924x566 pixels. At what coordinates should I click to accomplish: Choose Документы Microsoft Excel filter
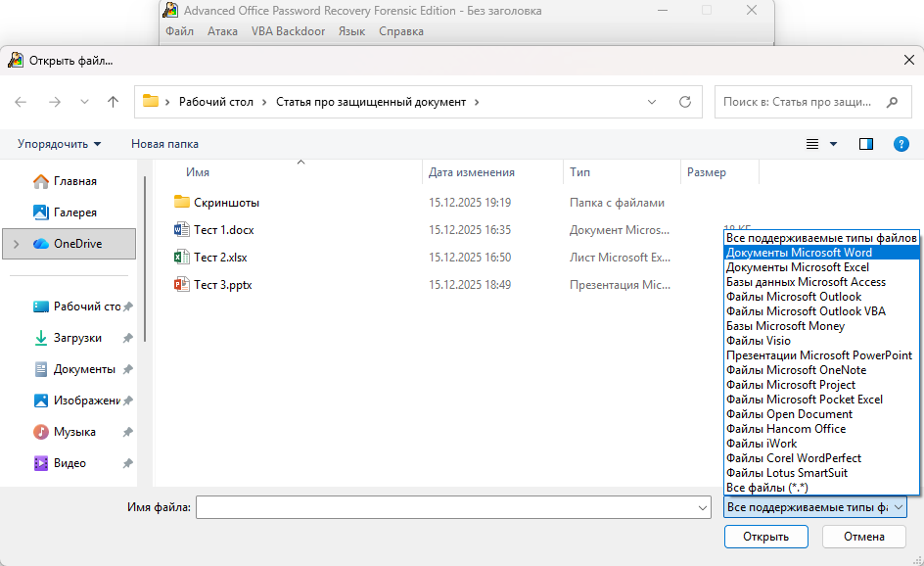(x=821, y=267)
